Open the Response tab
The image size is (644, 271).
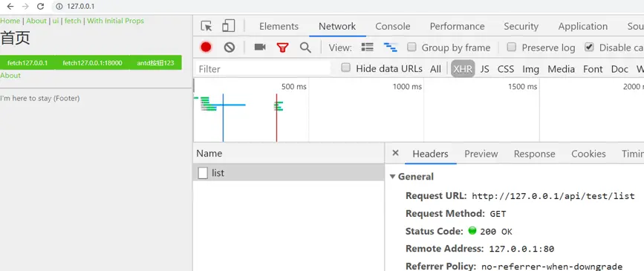(x=534, y=154)
